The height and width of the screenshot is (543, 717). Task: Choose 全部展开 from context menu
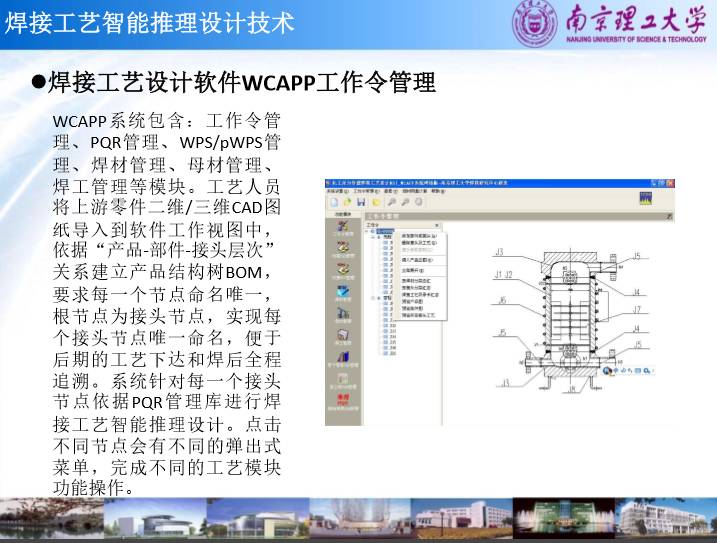[412, 270]
